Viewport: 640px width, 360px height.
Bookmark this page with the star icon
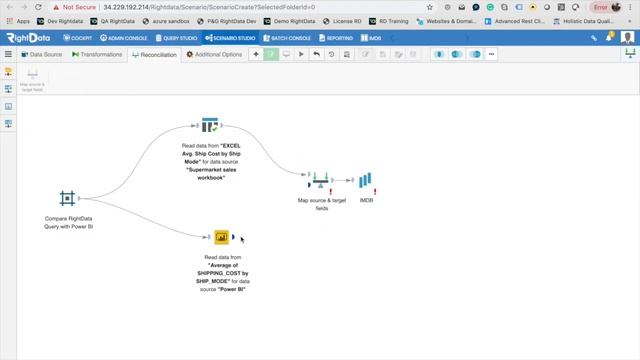pyautogui.click(x=430, y=7)
